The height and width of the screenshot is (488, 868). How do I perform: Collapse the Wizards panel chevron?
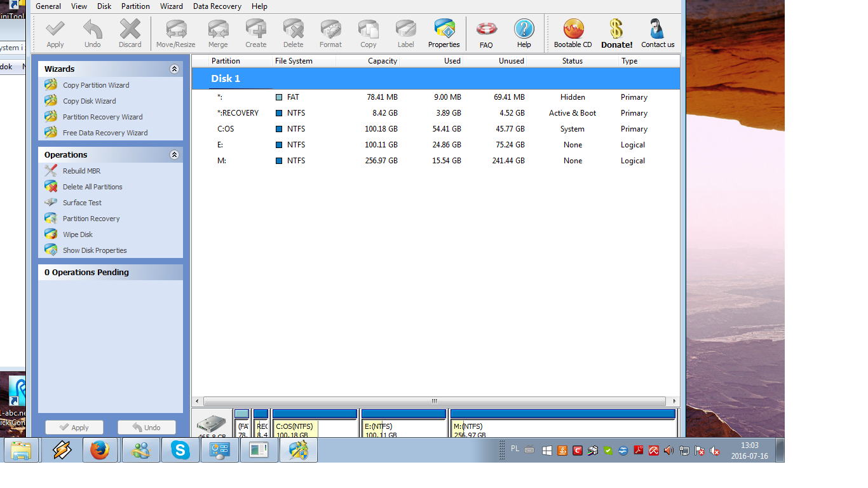tap(174, 69)
